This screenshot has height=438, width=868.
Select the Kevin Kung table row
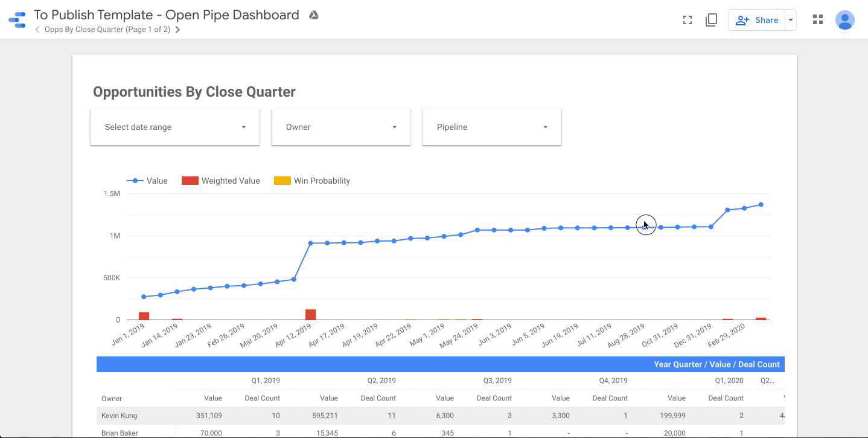click(x=119, y=416)
